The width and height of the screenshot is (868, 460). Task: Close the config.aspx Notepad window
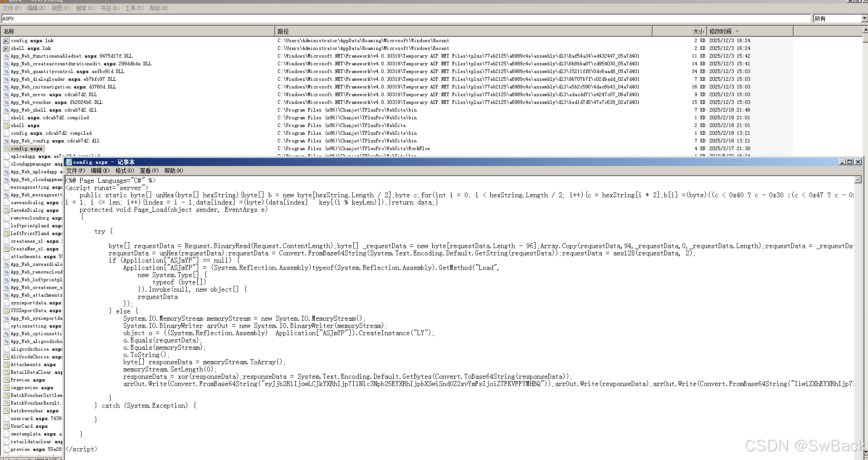click(858, 162)
